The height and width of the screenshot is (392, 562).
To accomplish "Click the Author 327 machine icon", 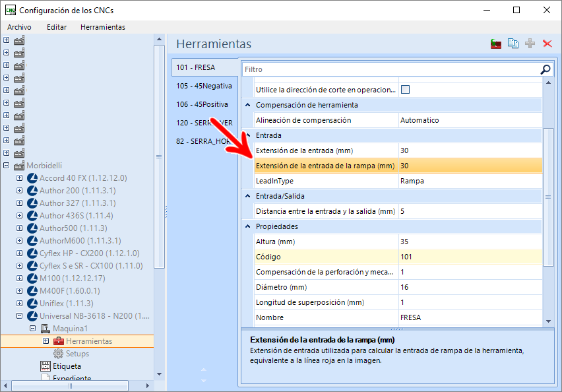I will [x=32, y=203].
